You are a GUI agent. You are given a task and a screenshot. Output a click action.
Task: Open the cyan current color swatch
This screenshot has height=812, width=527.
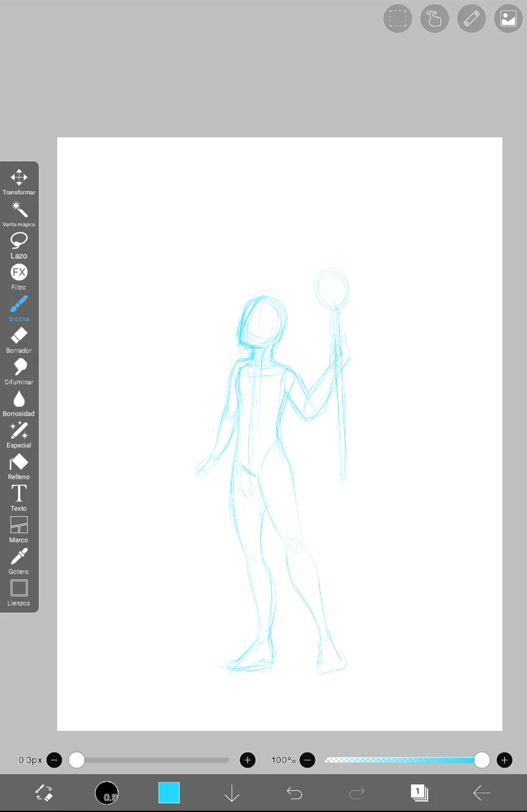[169, 792]
